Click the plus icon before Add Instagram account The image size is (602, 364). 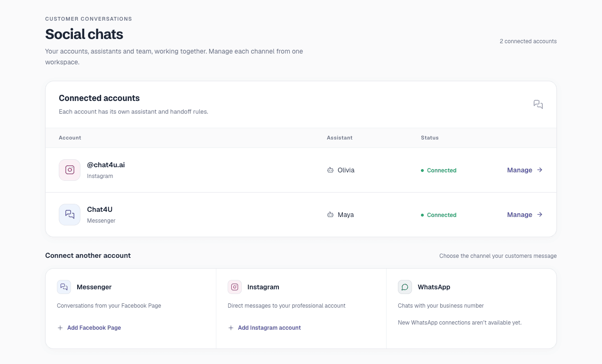click(231, 328)
